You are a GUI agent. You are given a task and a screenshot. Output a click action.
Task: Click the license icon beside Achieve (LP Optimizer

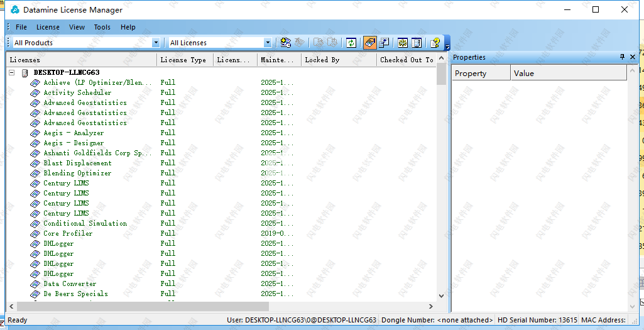point(35,83)
